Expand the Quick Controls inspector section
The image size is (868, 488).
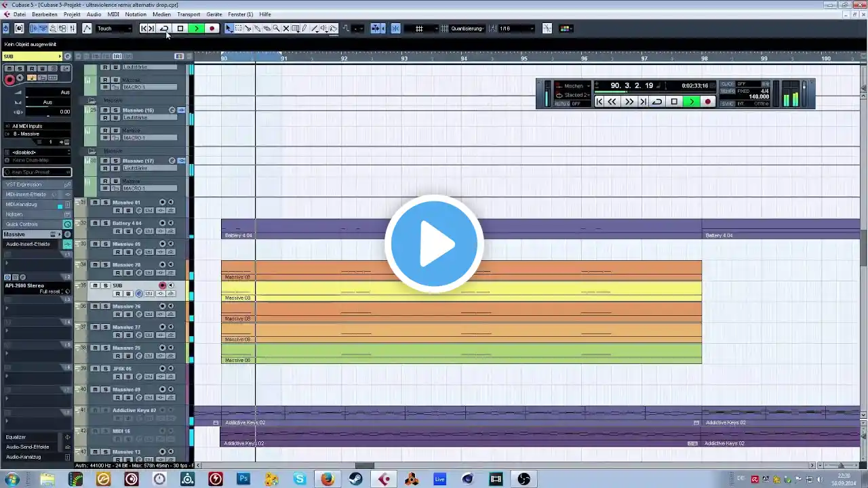tap(37, 224)
